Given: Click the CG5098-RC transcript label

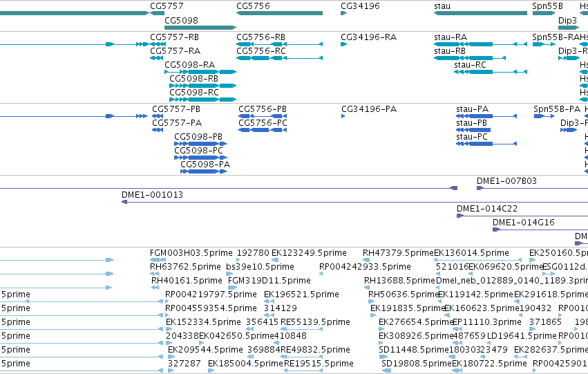Looking at the screenshot, I should 194,93.
